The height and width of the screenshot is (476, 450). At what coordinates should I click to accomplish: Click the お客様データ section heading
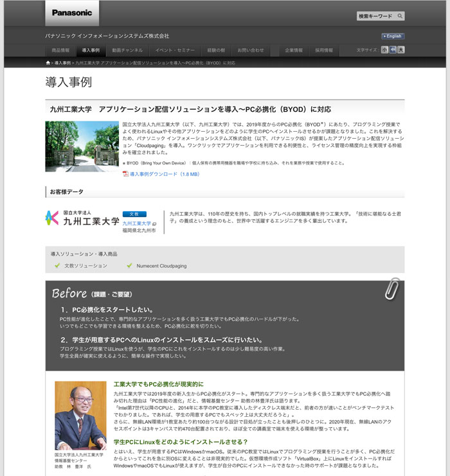point(67,192)
